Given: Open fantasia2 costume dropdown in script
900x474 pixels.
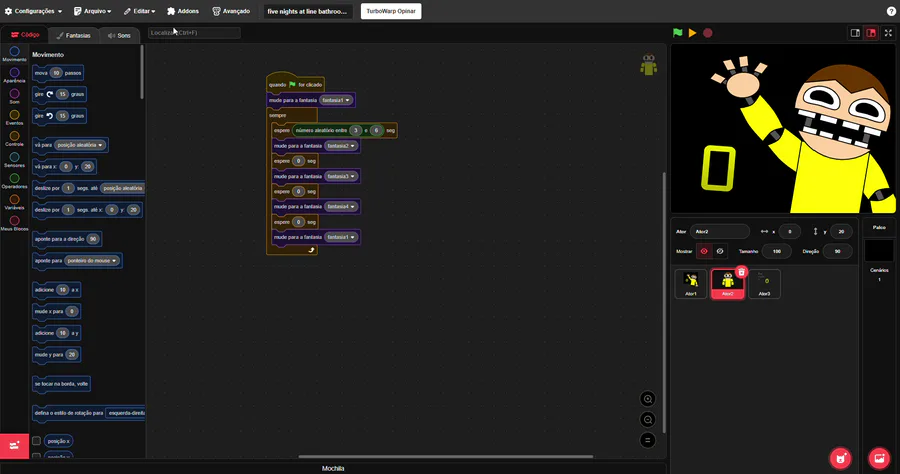Looking at the screenshot, I should (x=341, y=146).
